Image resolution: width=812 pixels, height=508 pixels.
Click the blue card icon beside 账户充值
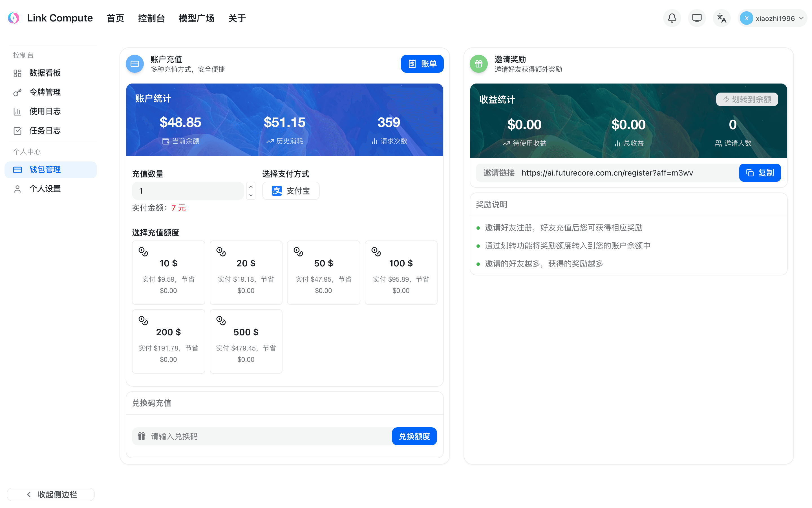[x=135, y=64]
